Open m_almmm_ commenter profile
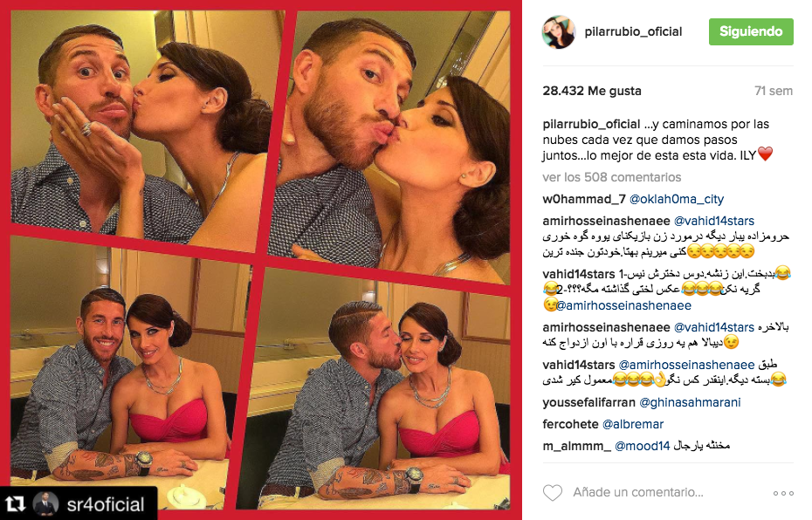Viewport: 812px width, 520px height. [576, 446]
